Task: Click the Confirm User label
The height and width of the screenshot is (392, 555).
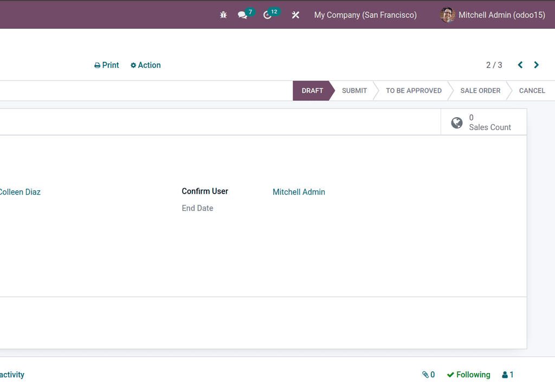Action: coord(205,191)
